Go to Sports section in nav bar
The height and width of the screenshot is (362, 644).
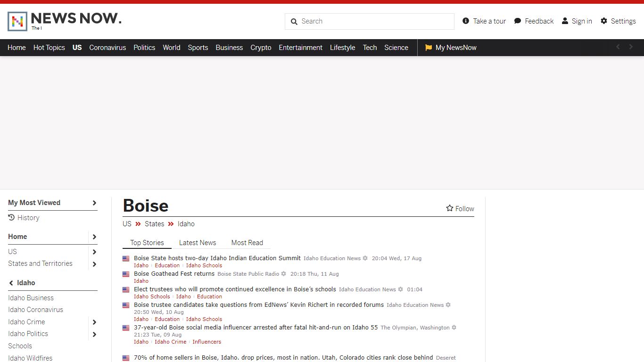point(198,48)
